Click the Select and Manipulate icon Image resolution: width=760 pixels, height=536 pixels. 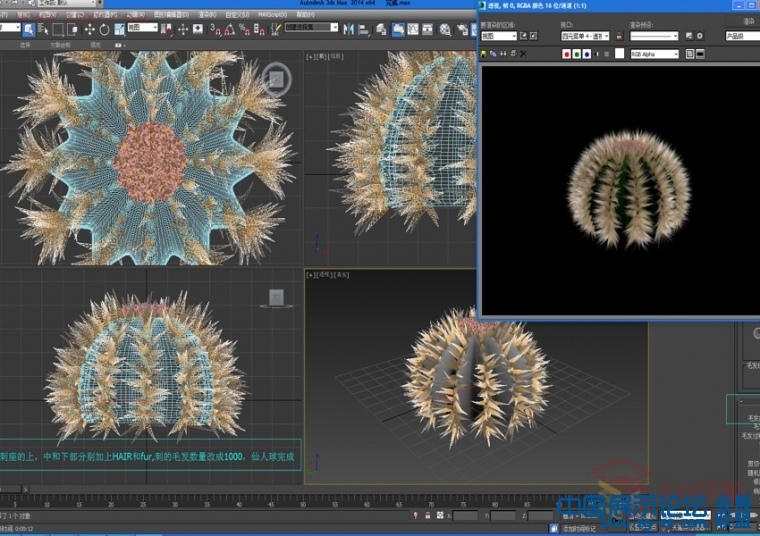click(x=183, y=30)
